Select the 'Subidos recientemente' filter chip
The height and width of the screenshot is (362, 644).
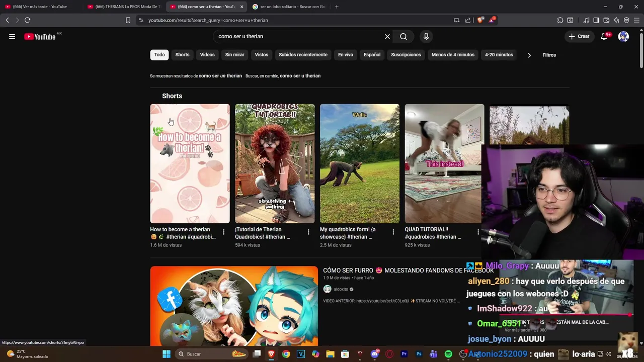pos(303,55)
